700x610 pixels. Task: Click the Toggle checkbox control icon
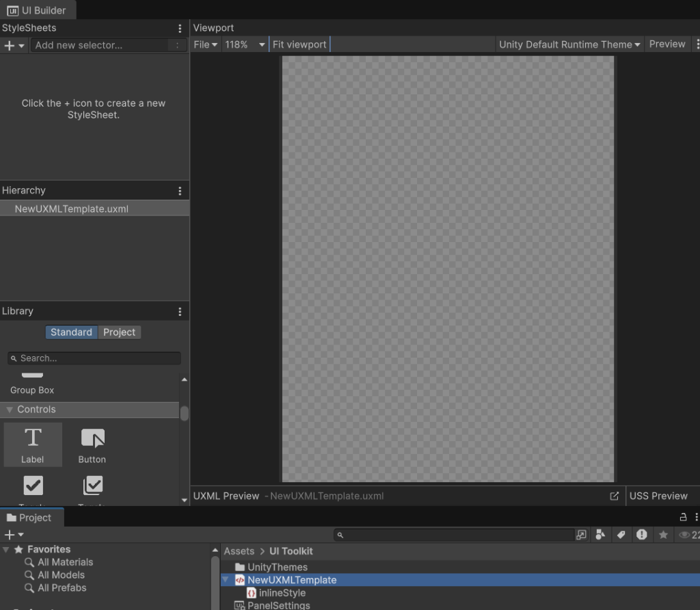[33, 486]
